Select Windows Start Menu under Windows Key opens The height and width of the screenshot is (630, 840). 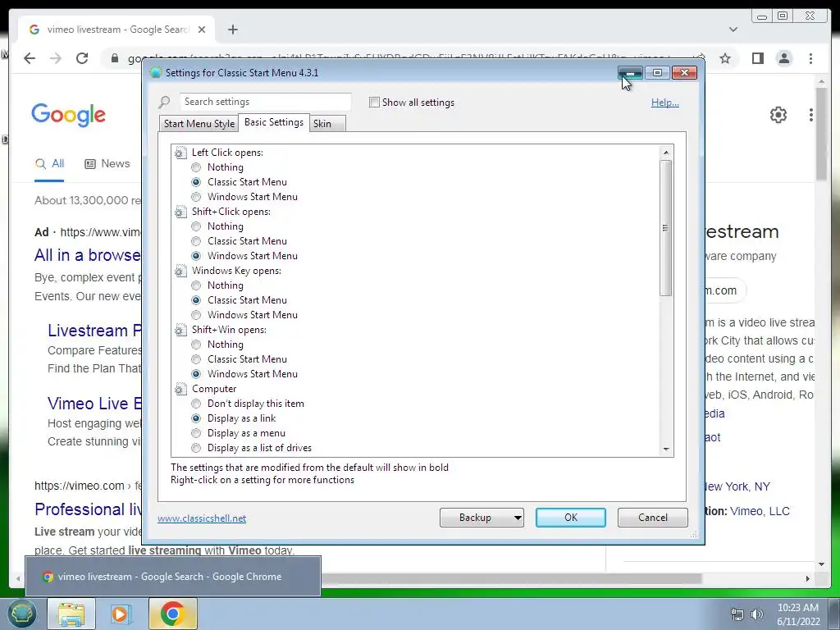[196, 315]
